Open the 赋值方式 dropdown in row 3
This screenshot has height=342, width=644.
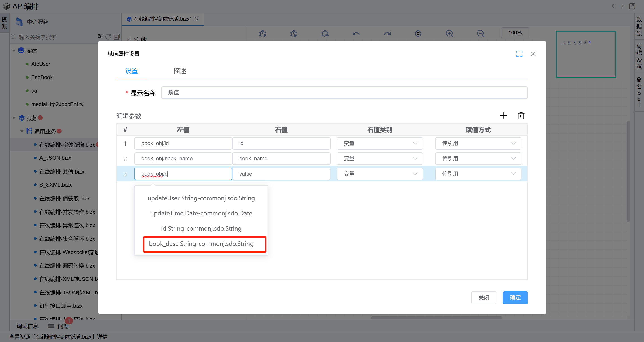click(478, 174)
